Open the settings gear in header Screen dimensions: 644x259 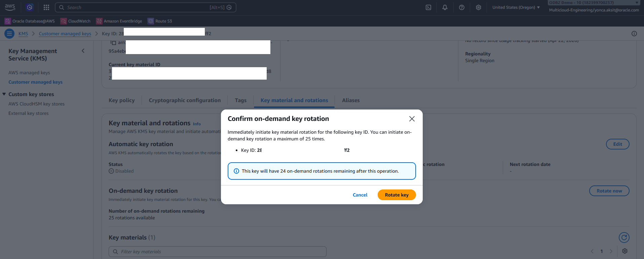479,7
